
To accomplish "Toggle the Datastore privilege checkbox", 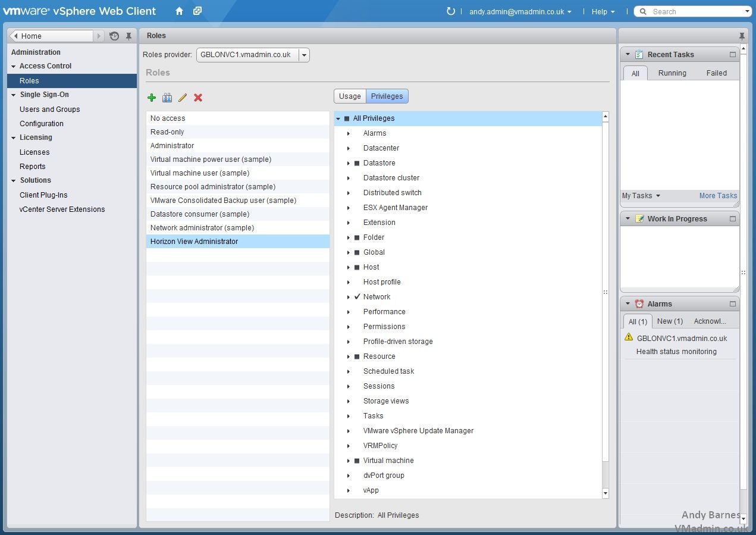I will coord(357,163).
